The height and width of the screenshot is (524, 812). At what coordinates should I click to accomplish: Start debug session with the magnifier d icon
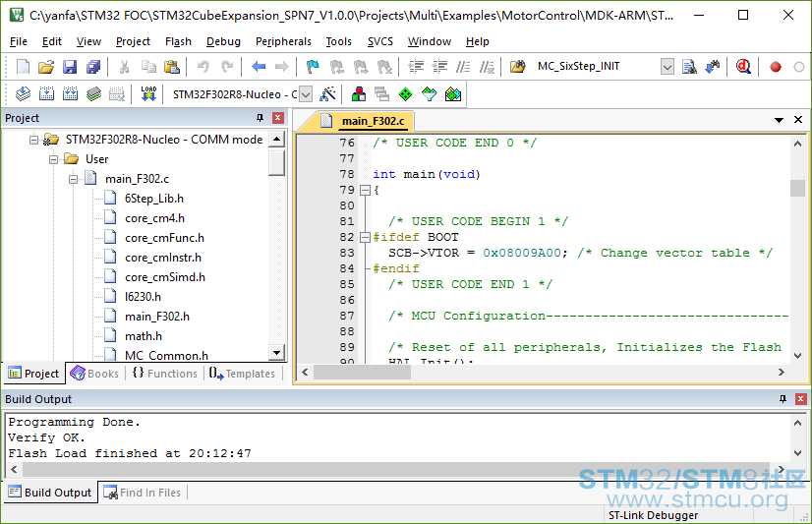click(x=743, y=67)
